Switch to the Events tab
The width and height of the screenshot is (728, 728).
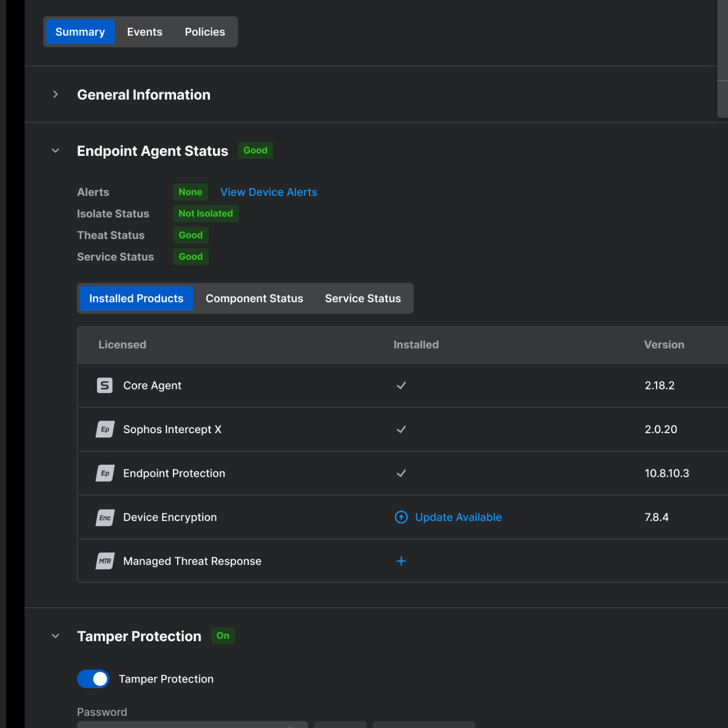144,32
